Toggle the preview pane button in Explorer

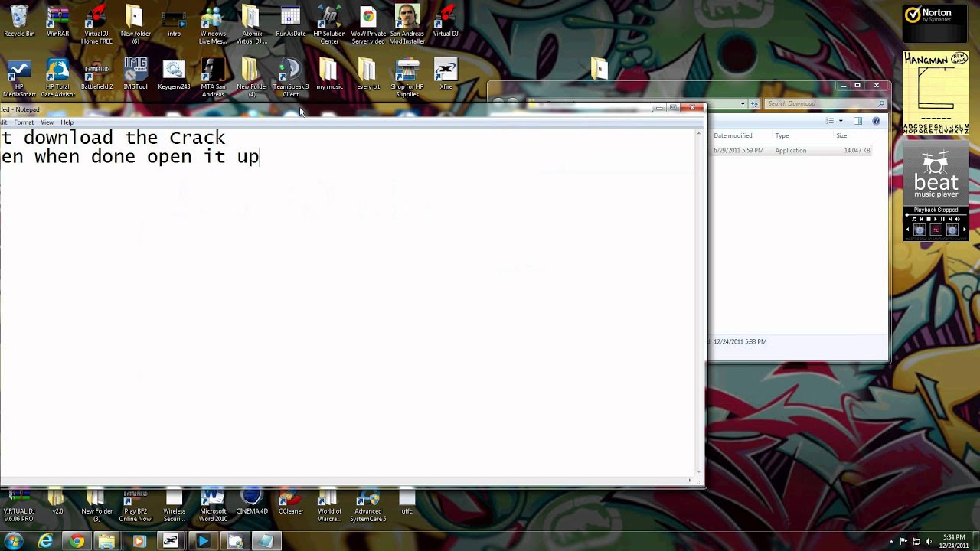857,121
